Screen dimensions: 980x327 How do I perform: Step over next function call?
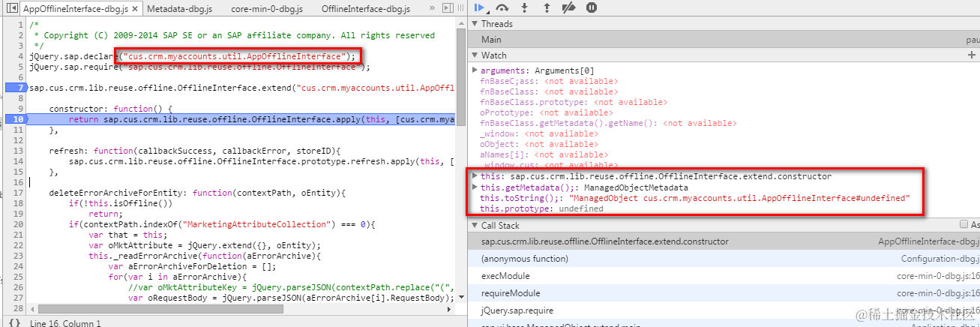(x=502, y=7)
